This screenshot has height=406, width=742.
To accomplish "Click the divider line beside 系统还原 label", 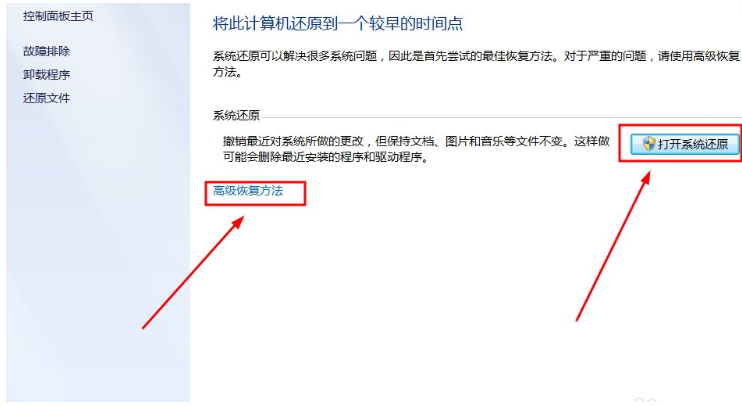I will pos(502,117).
